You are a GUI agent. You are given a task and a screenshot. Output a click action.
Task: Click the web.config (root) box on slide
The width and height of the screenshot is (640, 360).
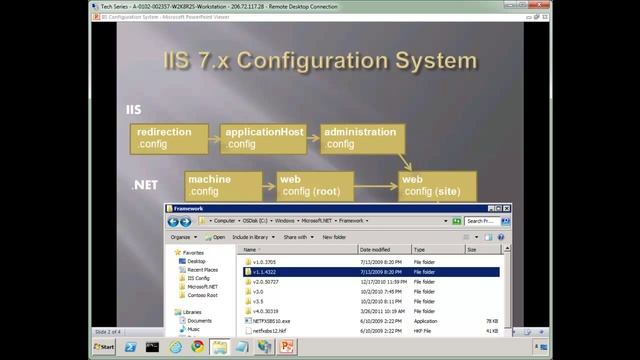point(315,186)
